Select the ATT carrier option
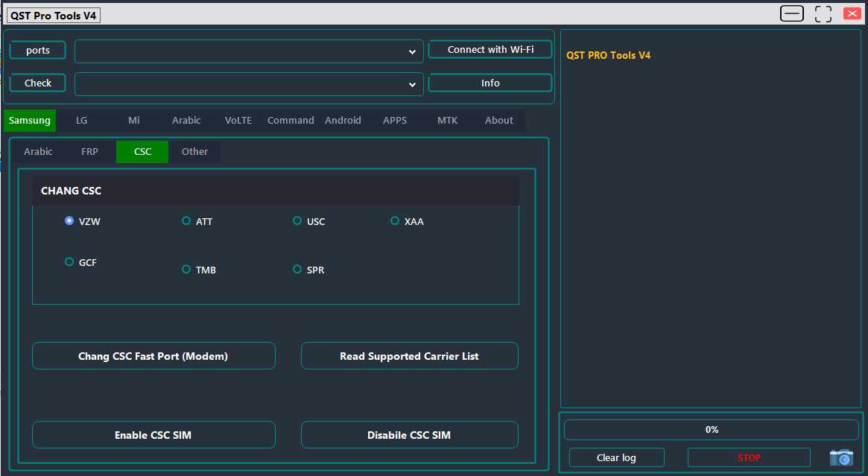 point(186,220)
